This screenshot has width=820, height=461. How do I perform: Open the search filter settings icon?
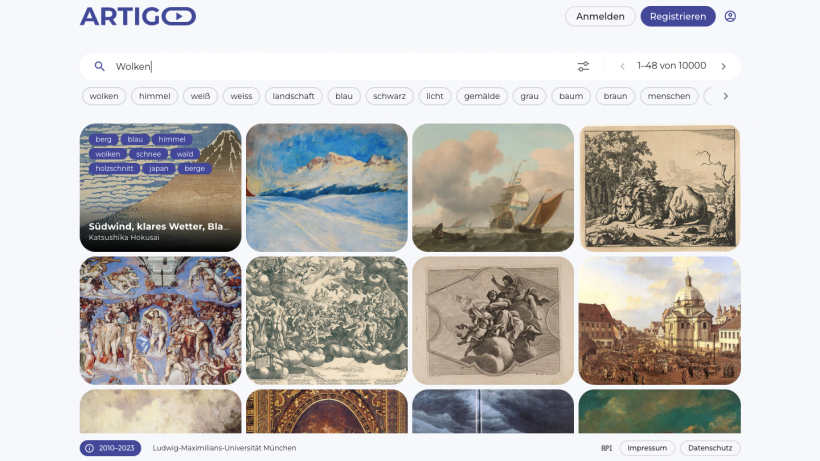point(583,66)
